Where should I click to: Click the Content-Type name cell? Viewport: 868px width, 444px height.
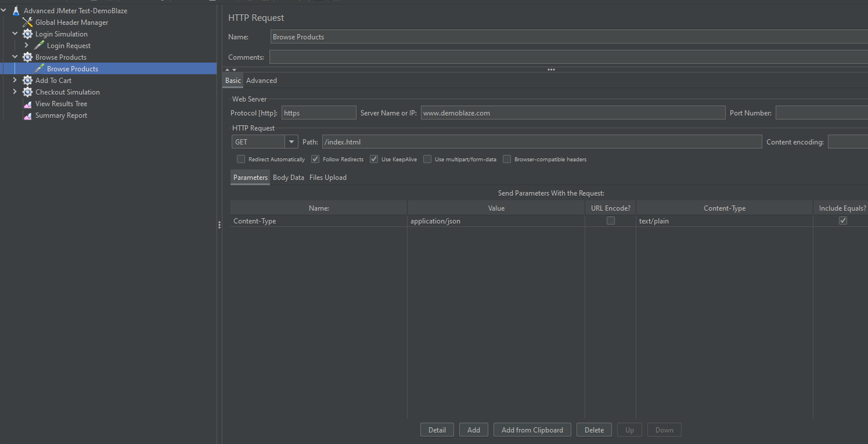(319, 221)
